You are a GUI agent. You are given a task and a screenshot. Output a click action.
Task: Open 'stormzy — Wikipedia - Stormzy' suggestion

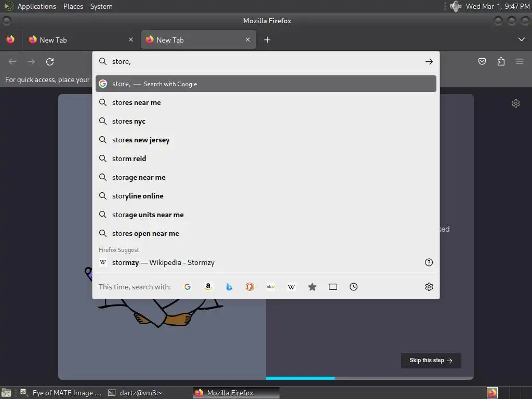coord(266,262)
